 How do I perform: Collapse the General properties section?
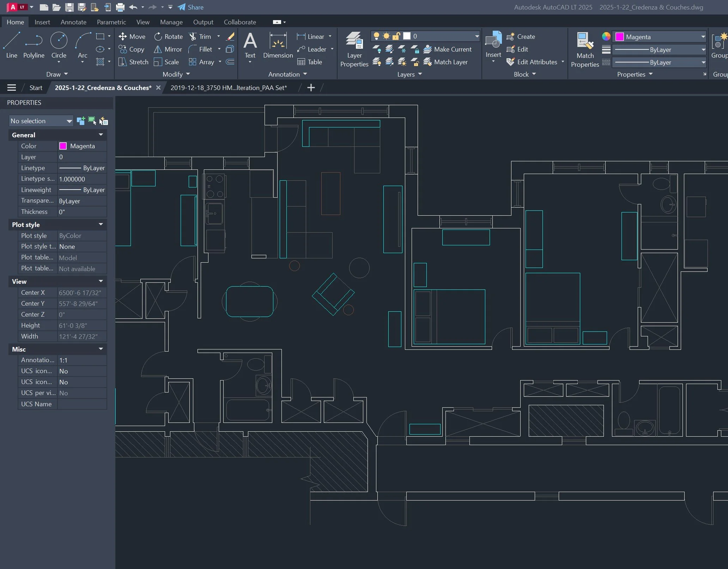pyautogui.click(x=101, y=135)
